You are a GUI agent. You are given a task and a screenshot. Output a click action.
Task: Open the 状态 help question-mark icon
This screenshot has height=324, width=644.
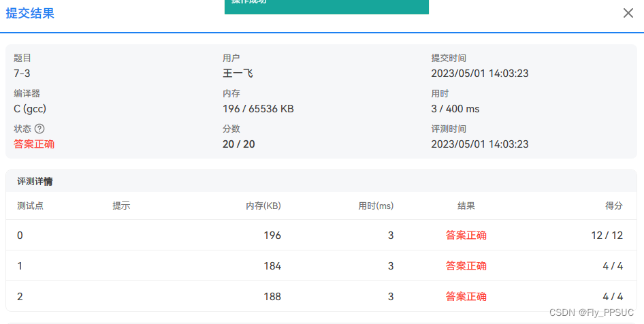click(x=39, y=129)
